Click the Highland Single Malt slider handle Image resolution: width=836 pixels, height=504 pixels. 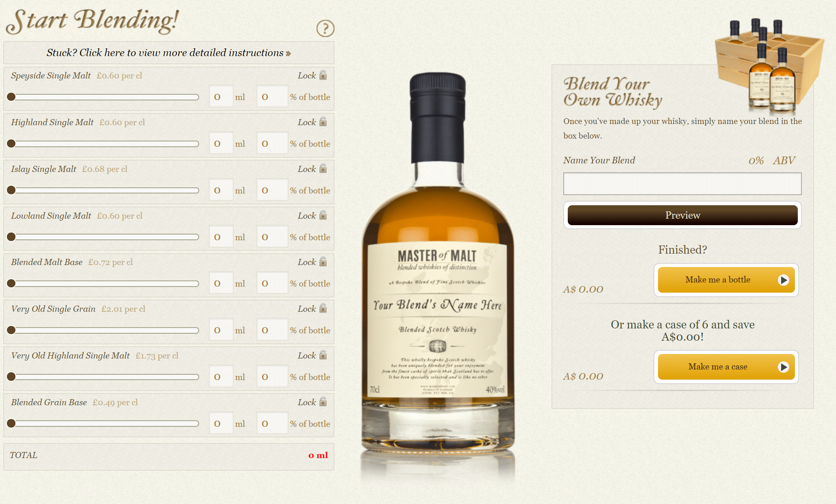tap(11, 143)
